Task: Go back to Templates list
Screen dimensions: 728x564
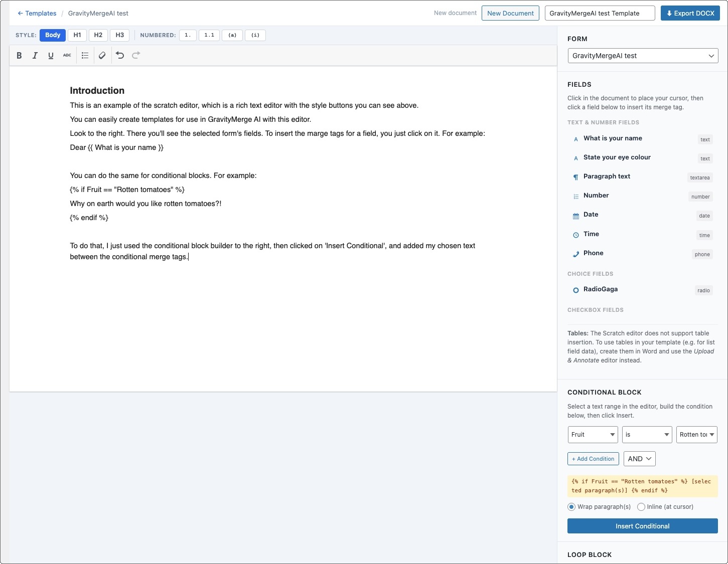Action: point(37,14)
